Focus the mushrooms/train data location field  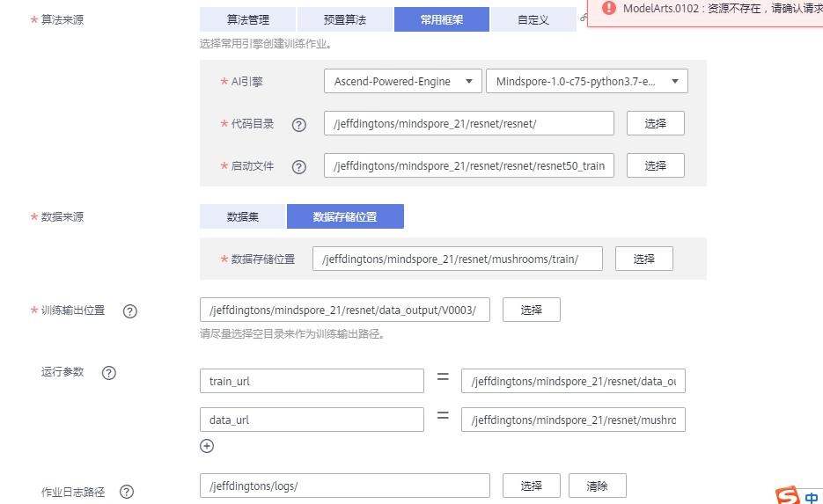458,259
